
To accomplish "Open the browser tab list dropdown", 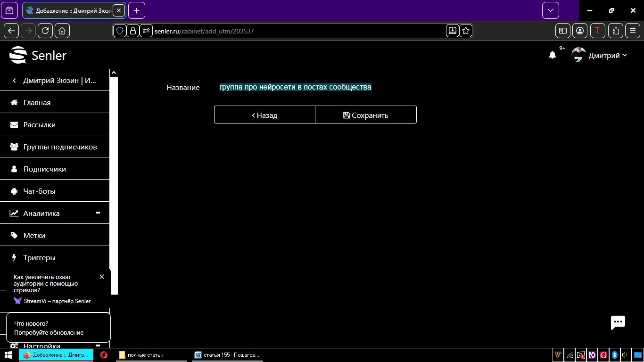I will click(550, 10).
